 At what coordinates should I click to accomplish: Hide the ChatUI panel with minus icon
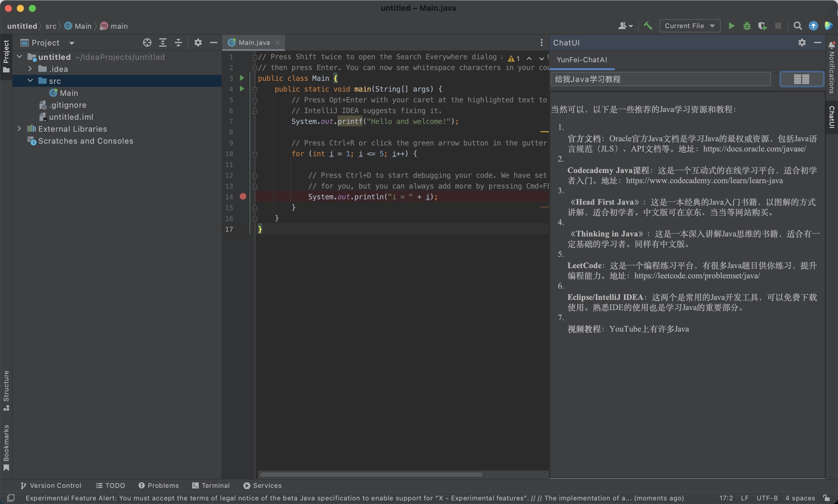[818, 42]
